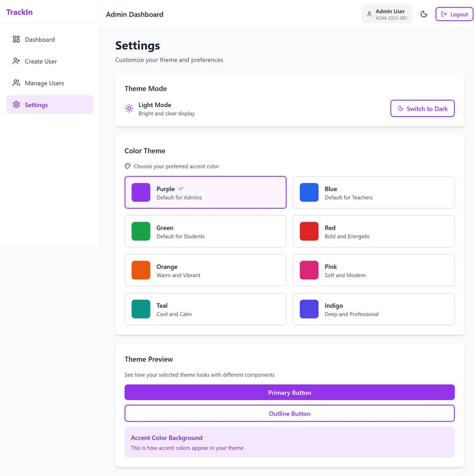474x476 pixels.
Task: Click the Primary Button preview
Action: point(289,393)
